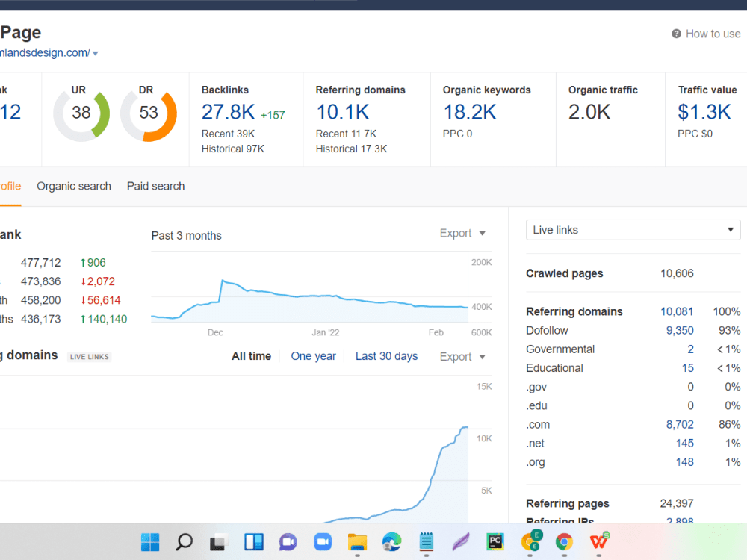Open Widgets panel from the taskbar
747x560 pixels.
(x=254, y=542)
